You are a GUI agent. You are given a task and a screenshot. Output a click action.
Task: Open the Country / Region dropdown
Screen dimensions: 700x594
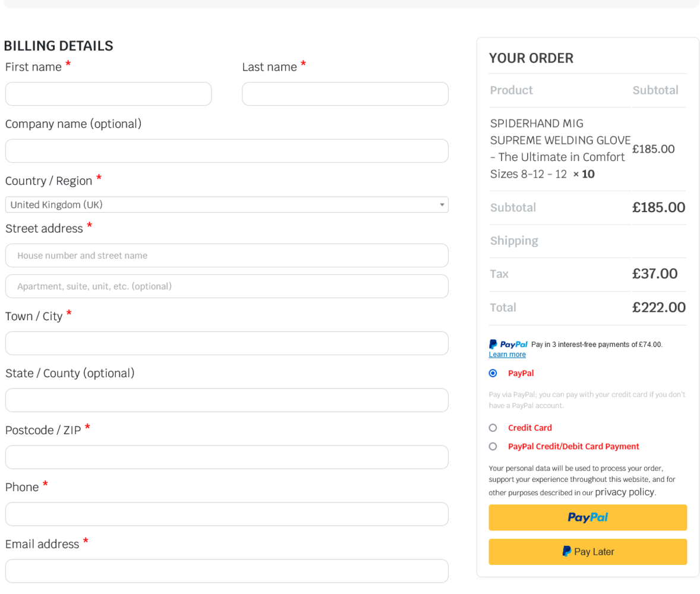pyautogui.click(x=226, y=204)
